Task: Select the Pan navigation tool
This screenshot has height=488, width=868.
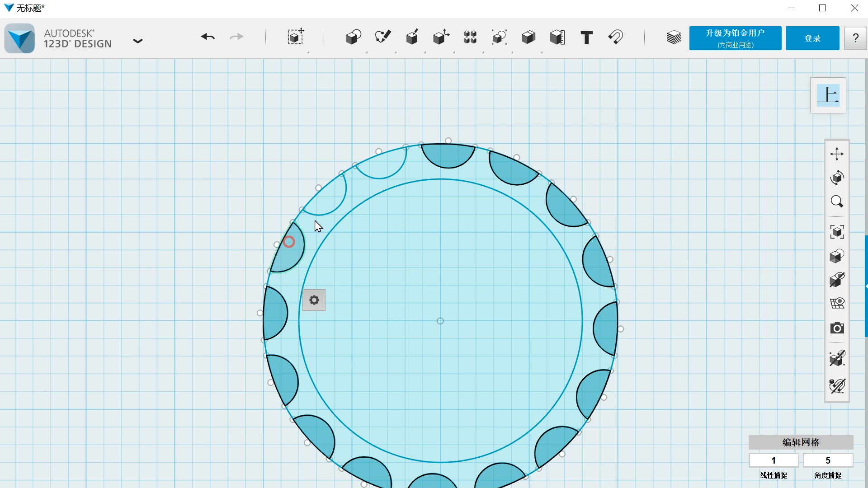Action: click(837, 154)
